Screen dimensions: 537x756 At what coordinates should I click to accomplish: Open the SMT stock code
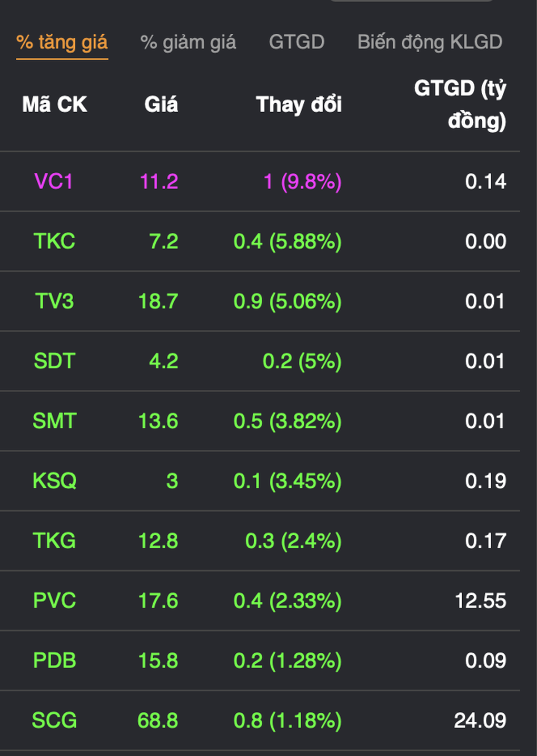54,421
